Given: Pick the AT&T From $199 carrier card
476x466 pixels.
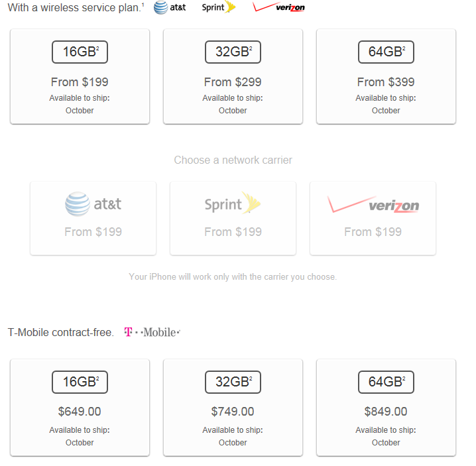Looking at the screenshot, I should [93, 218].
